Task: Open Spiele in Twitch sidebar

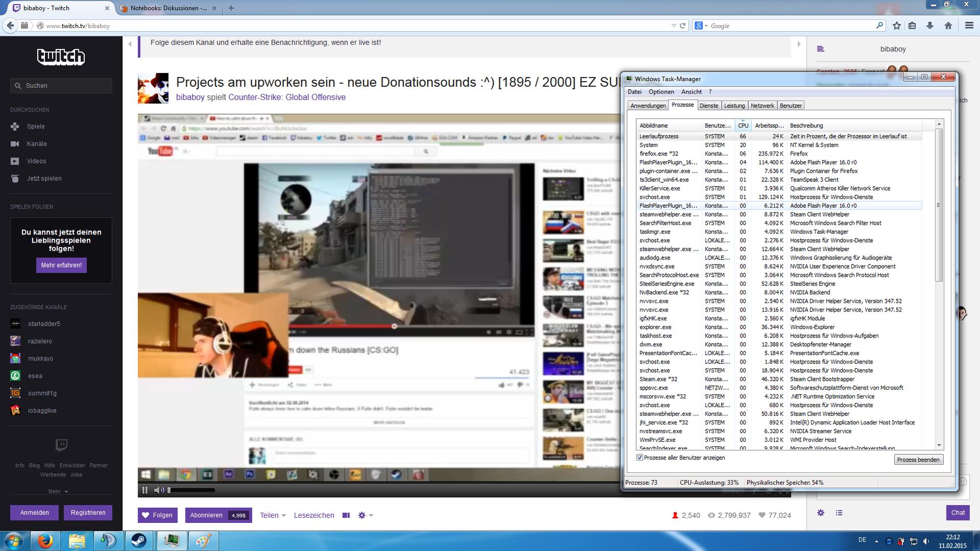Action: click(x=36, y=126)
